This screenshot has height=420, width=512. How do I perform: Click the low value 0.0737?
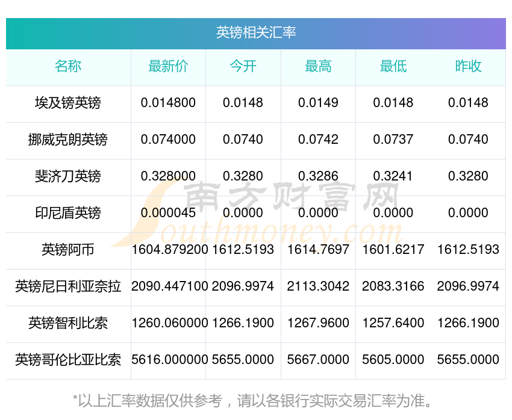pos(393,140)
